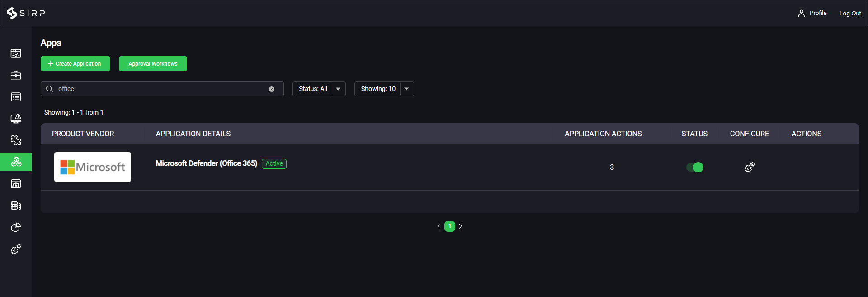
Task: Open Profile link
Action: [x=818, y=13]
